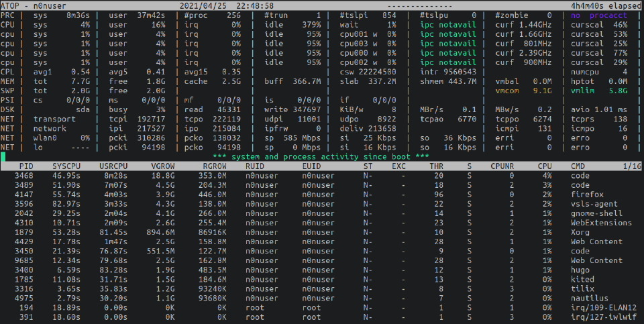Click the hugo command entry

580,270
